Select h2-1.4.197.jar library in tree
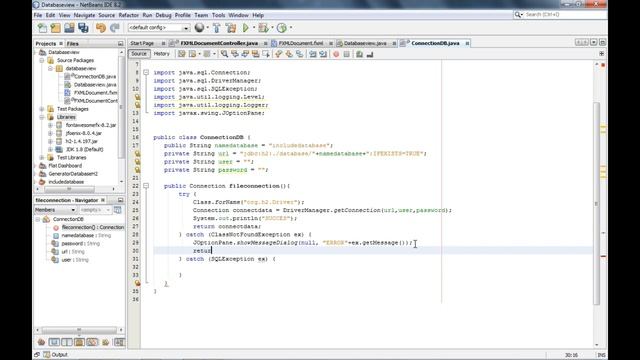Screen dimensions: 640x360 [82, 141]
